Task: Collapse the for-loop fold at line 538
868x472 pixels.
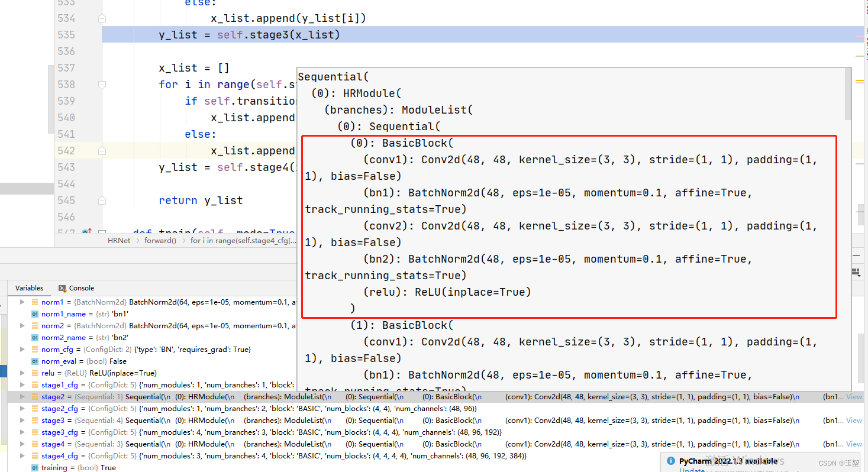Action: click(x=102, y=85)
